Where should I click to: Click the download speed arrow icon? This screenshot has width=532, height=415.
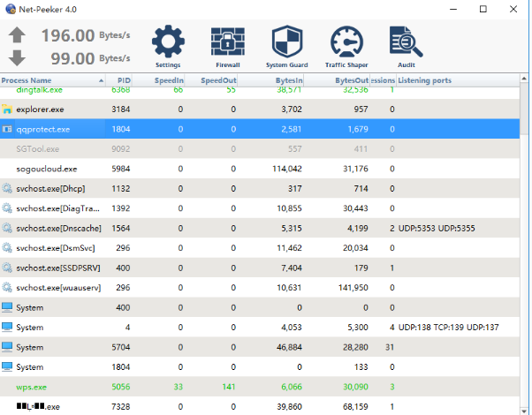click(17, 58)
